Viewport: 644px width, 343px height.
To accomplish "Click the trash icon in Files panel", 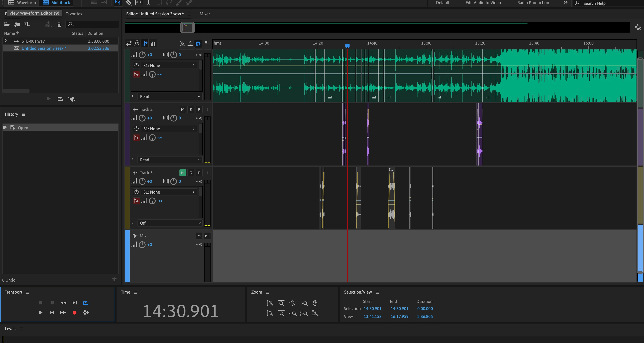I will (59, 24).
